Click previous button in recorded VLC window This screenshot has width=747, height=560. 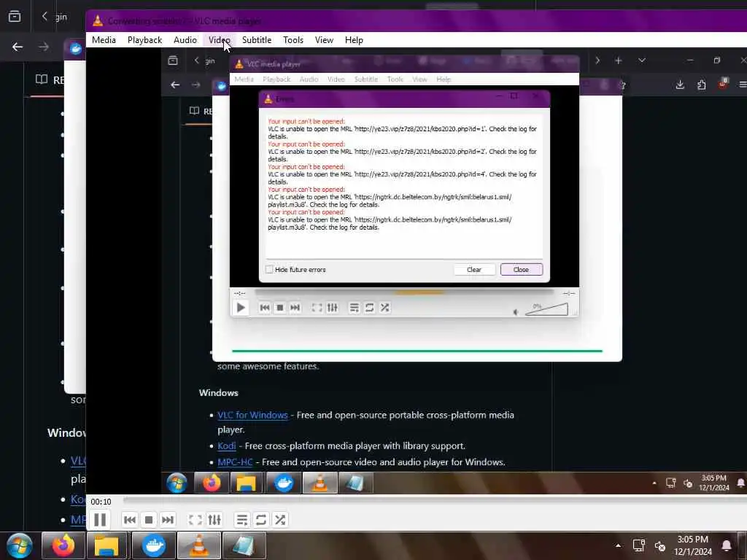265,308
